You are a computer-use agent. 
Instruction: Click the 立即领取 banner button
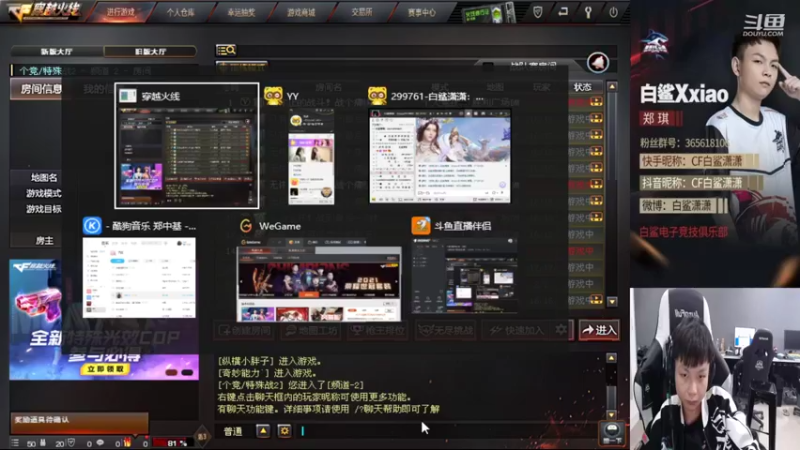point(105,369)
